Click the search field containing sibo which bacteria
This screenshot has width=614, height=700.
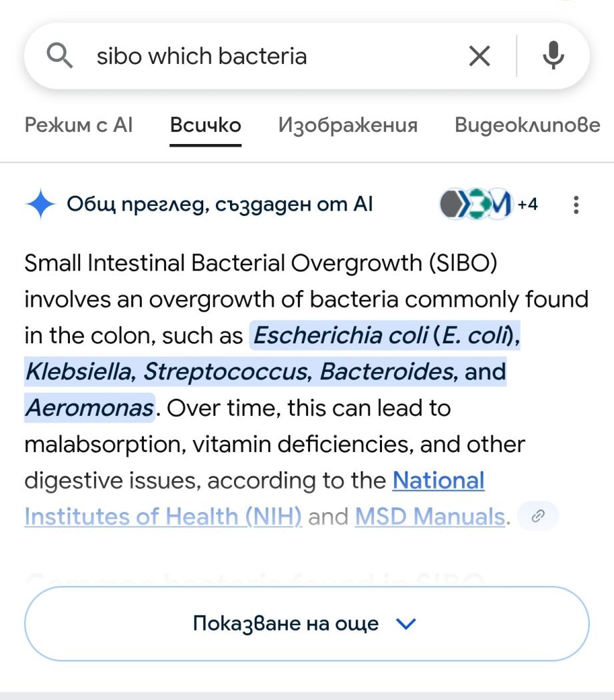pyautogui.click(x=267, y=57)
